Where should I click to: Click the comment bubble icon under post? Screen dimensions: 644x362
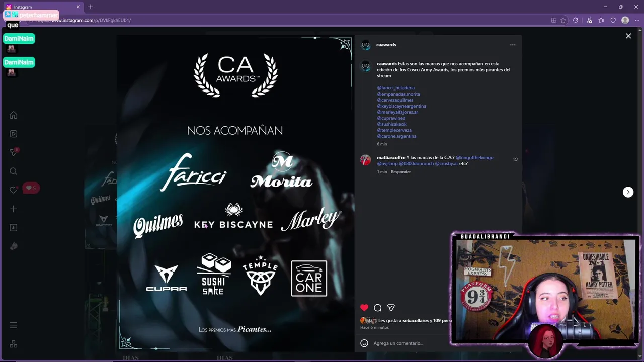[378, 308]
